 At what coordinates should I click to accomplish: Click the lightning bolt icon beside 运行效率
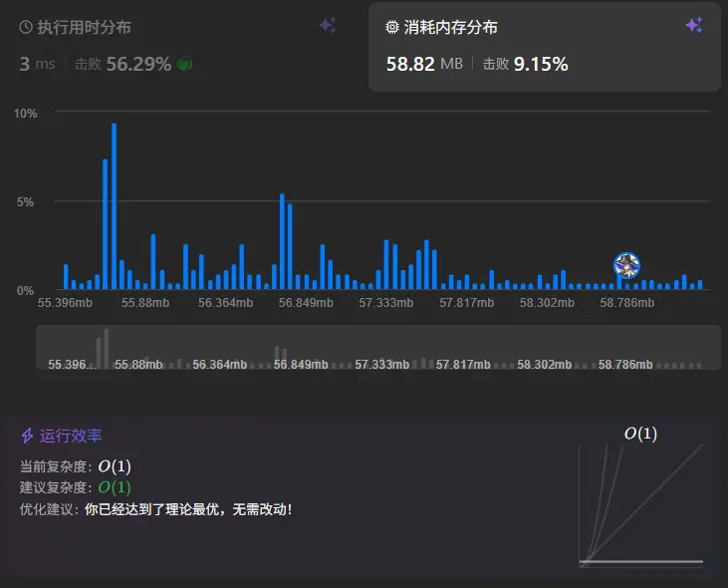tap(28, 436)
